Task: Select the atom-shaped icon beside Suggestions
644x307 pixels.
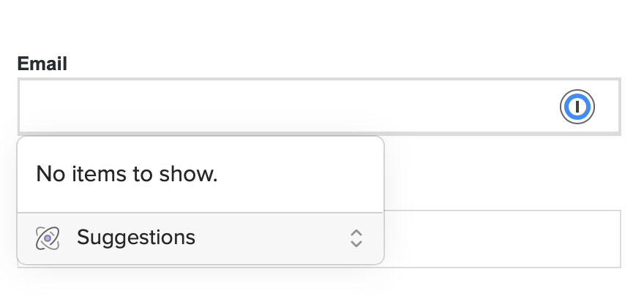Action: (47, 238)
